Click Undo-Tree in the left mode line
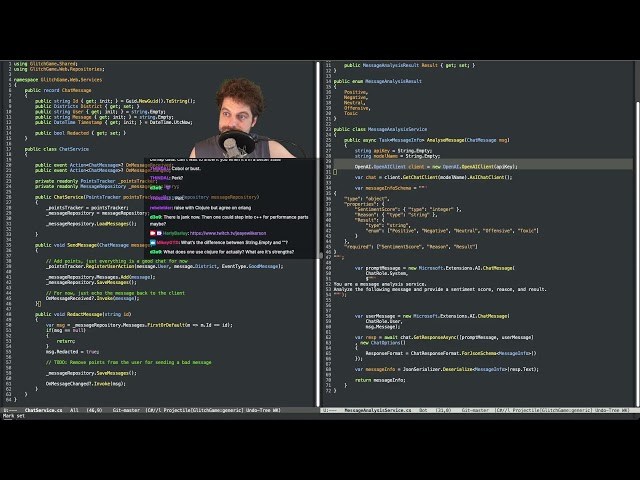Viewport: 640px width, 480px height. [x=258, y=410]
